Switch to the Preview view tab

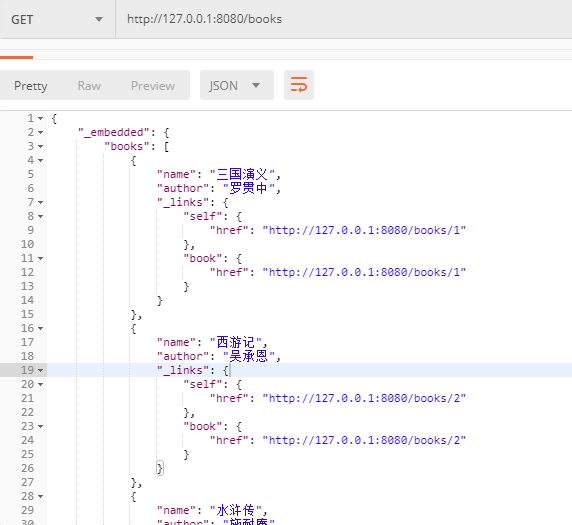153,86
